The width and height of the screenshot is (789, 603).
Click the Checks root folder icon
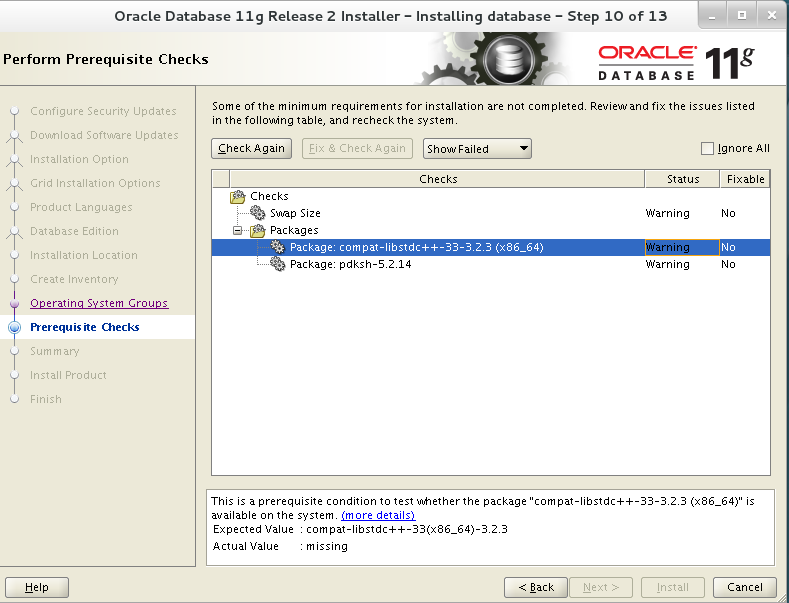238,196
